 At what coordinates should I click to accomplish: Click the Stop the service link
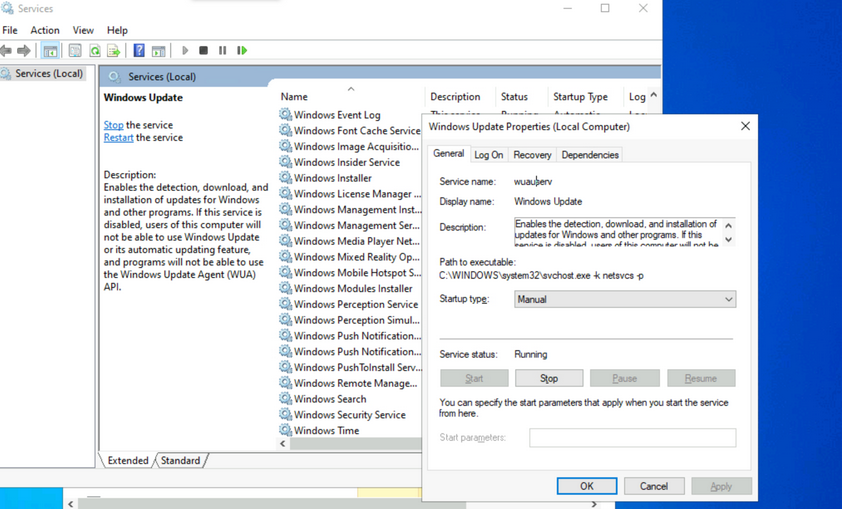tap(113, 125)
